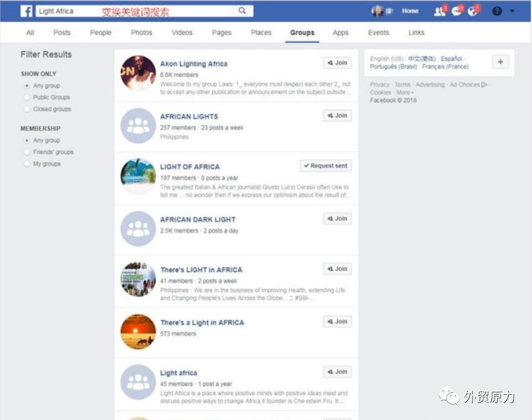Click the Facebook logo icon
The width and height of the screenshot is (532, 420).
26,11
